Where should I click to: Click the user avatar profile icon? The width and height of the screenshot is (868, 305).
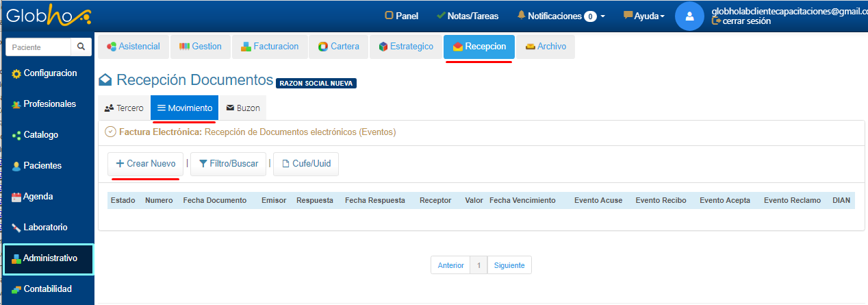coord(689,16)
